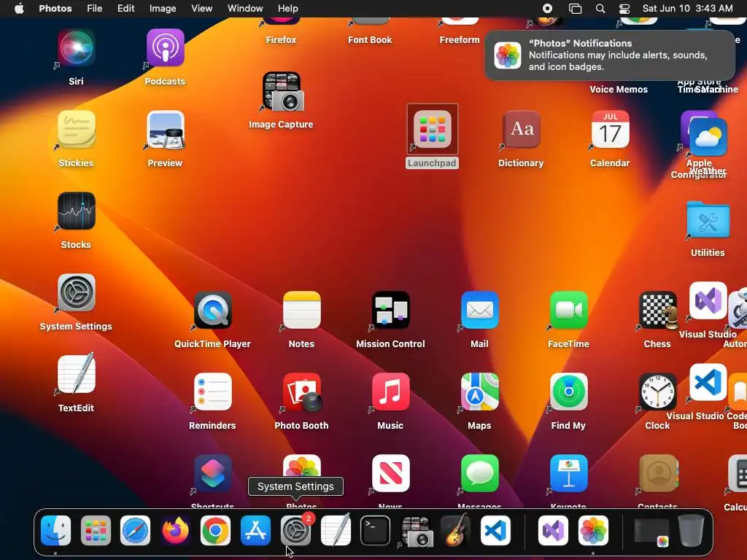This screenshot has height=560, width=747.
Task: Click Launchpad in the Dock
Action: tap(96, 531)
